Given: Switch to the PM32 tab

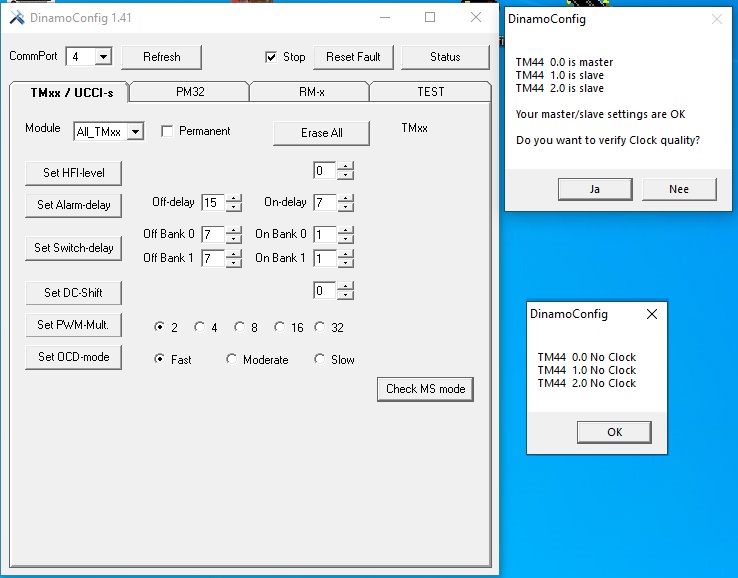Looking at the screenshot, I should pos(190,91).
